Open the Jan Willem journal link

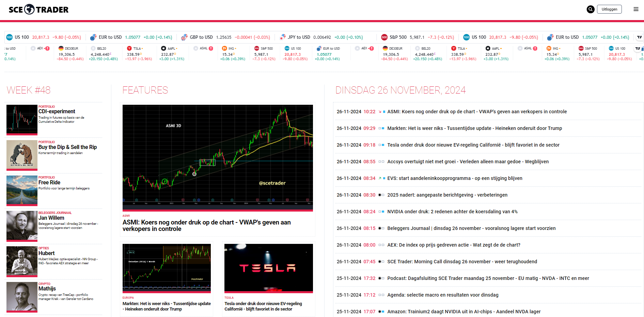point(51,218)
